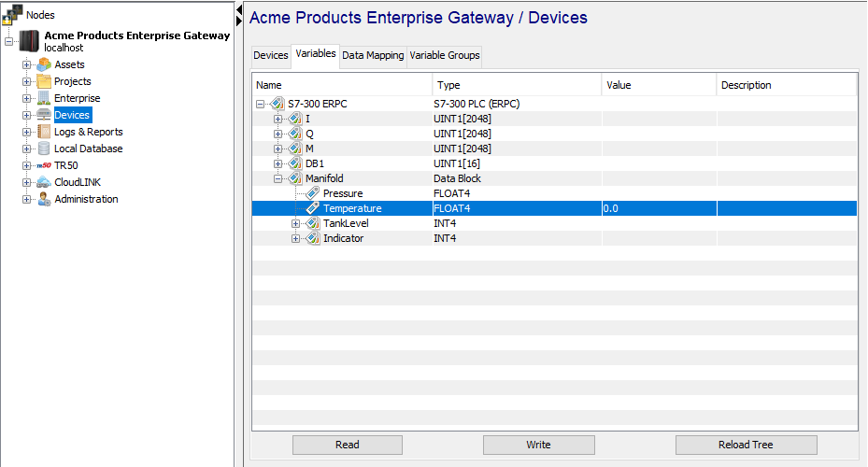The image size is (868, 467).
Task: Expand the Devices tree node
Action: (26, 115)
